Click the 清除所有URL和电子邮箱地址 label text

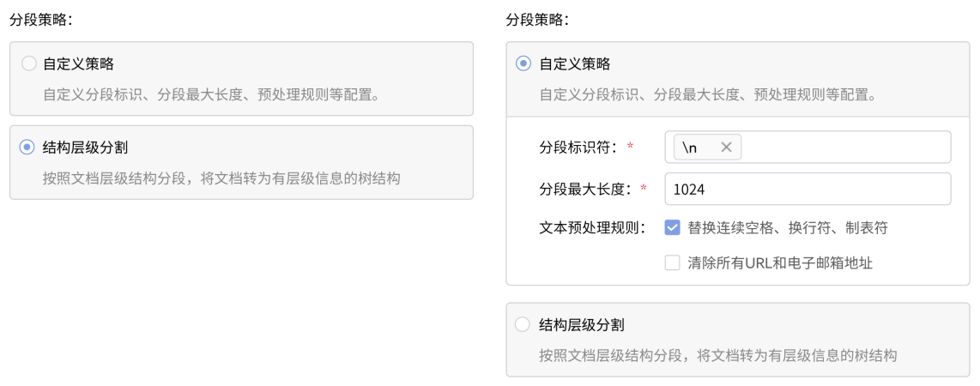(780, 263)
